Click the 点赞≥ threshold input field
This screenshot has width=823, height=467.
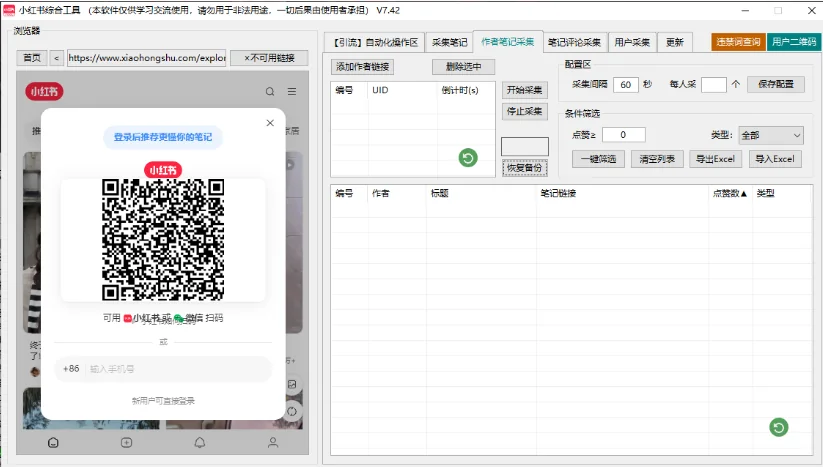click(624, 135)
